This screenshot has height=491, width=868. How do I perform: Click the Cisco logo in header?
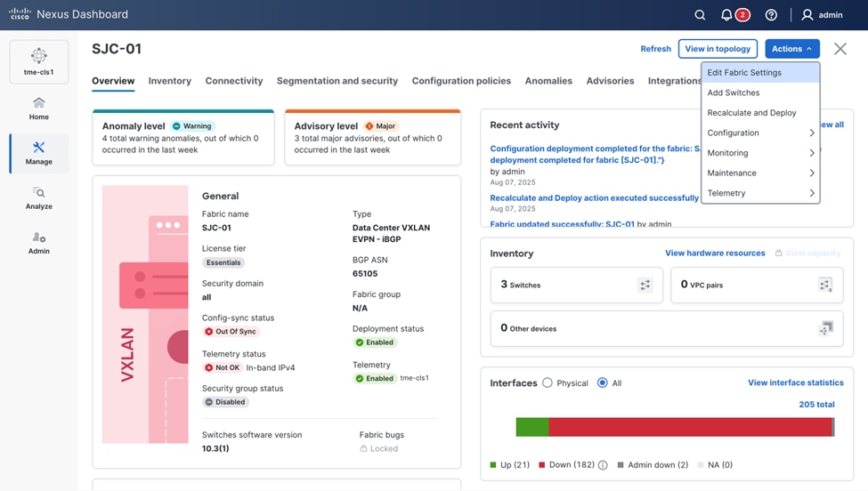click(x=20, y=14)
